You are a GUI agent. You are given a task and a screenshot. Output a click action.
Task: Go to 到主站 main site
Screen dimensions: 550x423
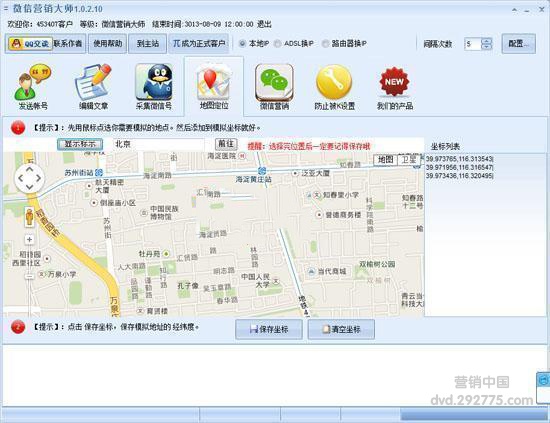click(148, 44)
